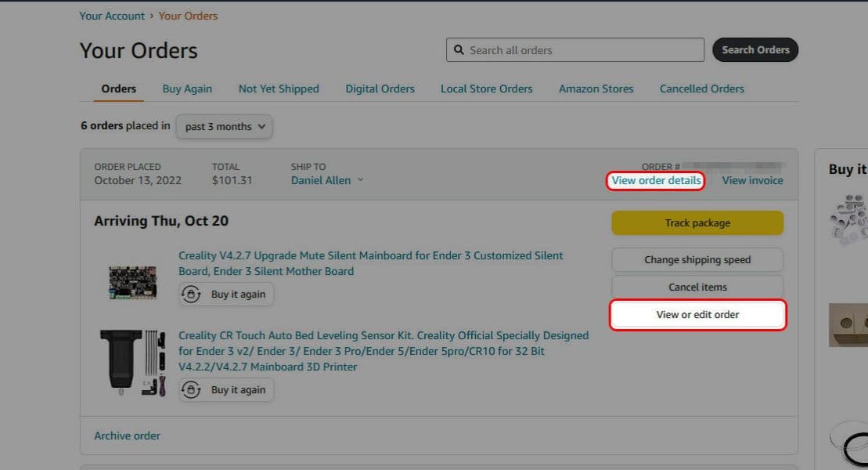Click the magnifier icon in the order search box
The width and height of the screenshot is (868, 470).
[459, 49]
